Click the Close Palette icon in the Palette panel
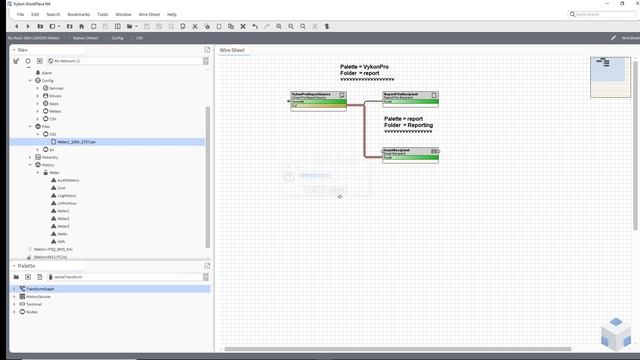Screen dimensions: 640x360 click(x=28, y=277)
